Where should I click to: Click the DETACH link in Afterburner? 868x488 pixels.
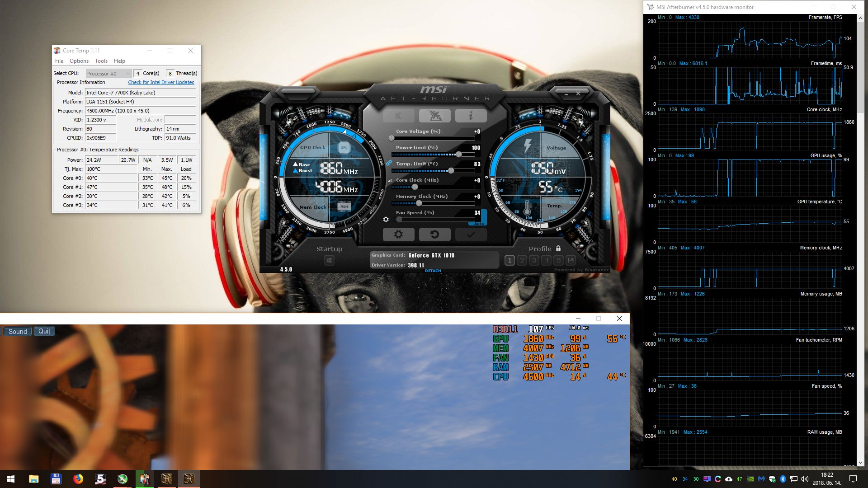433,271
